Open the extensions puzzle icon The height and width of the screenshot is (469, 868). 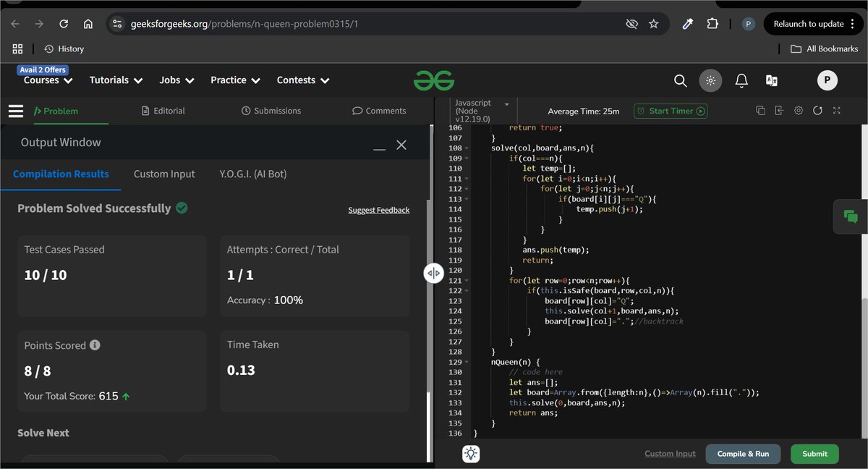(712, 24)
